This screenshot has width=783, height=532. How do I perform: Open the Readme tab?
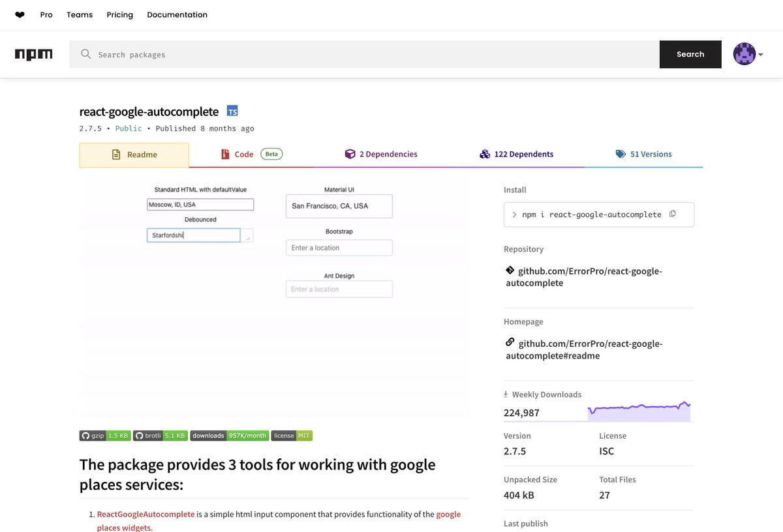coord(134,155)
